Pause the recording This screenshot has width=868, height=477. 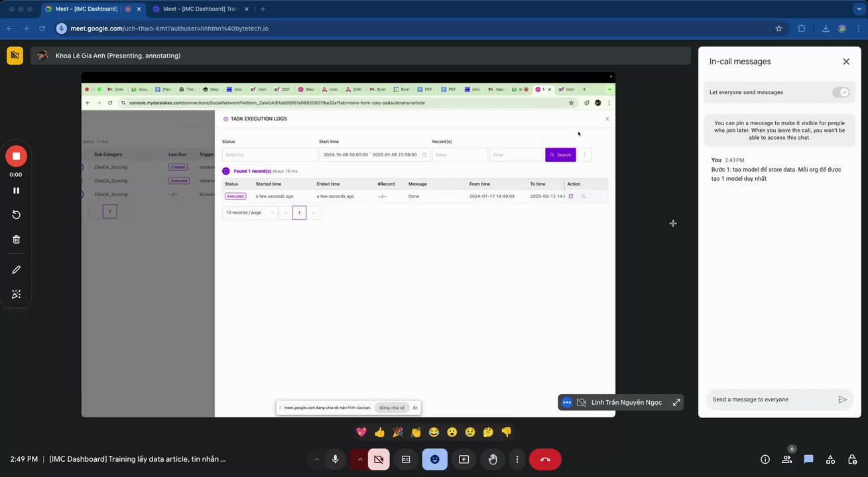[x=16, y=190]
